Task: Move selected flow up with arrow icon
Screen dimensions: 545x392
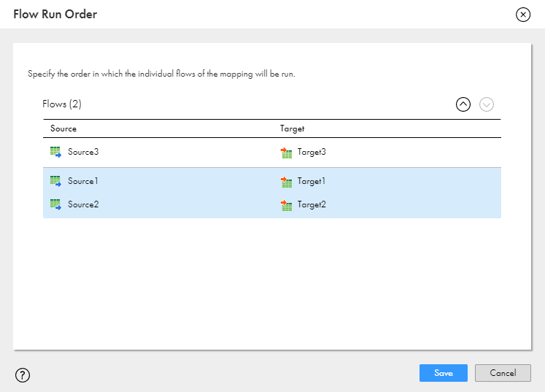Action: point(463,104)
